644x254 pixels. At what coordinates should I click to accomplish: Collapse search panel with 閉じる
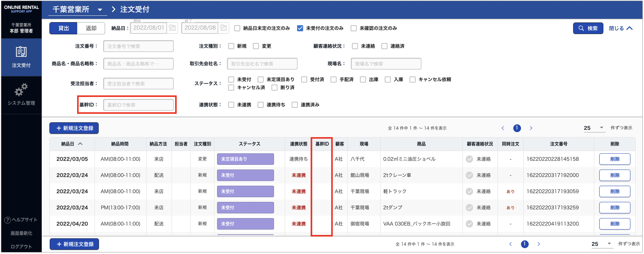coord(621,28)
